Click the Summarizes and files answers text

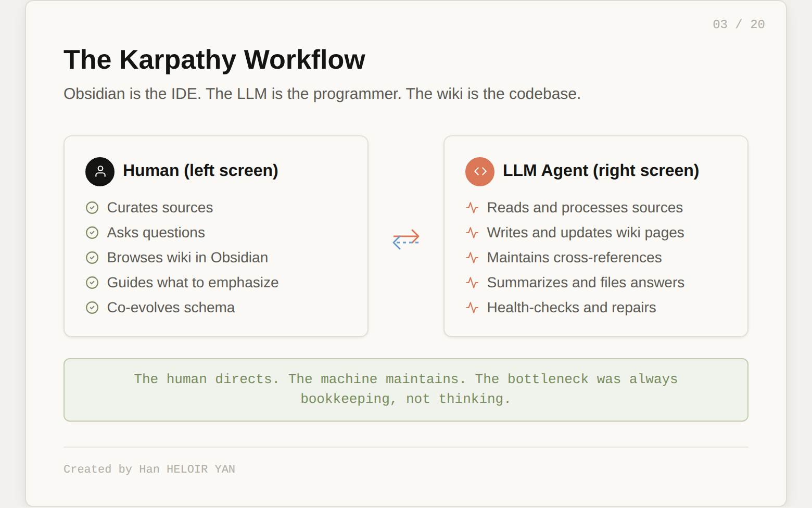coord(586,283)
